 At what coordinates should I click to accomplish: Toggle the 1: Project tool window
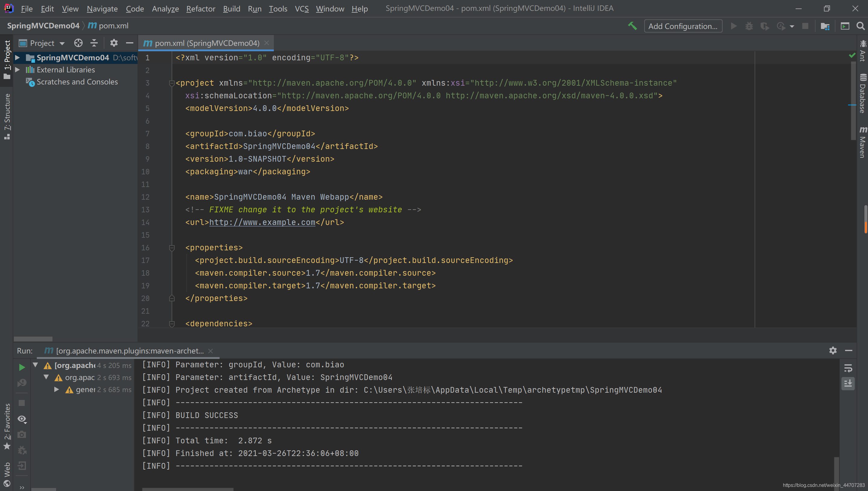tap(7, 59)
